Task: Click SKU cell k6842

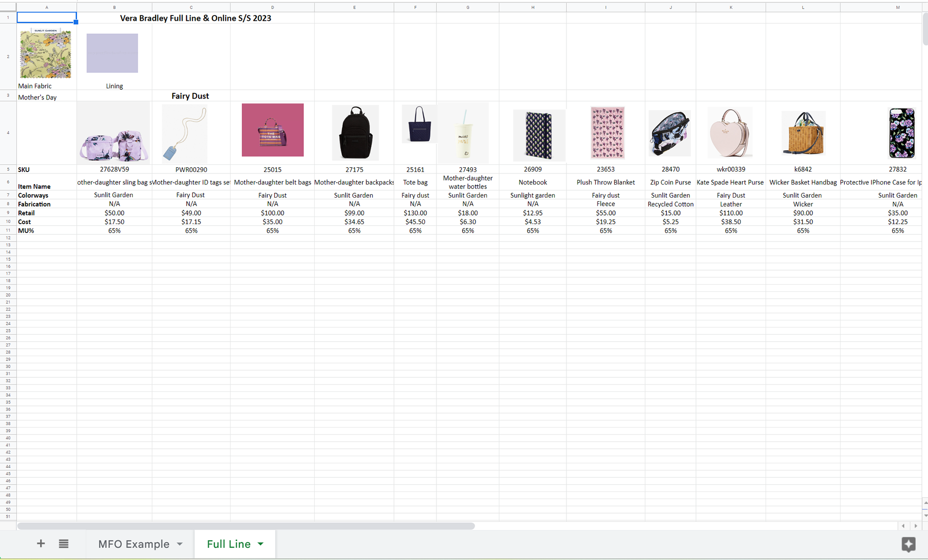Action: (x=803, y=170)
